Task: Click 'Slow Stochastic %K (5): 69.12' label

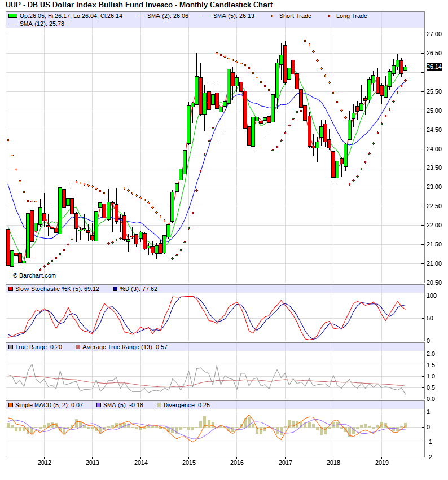Action: [x=57, y=289]
